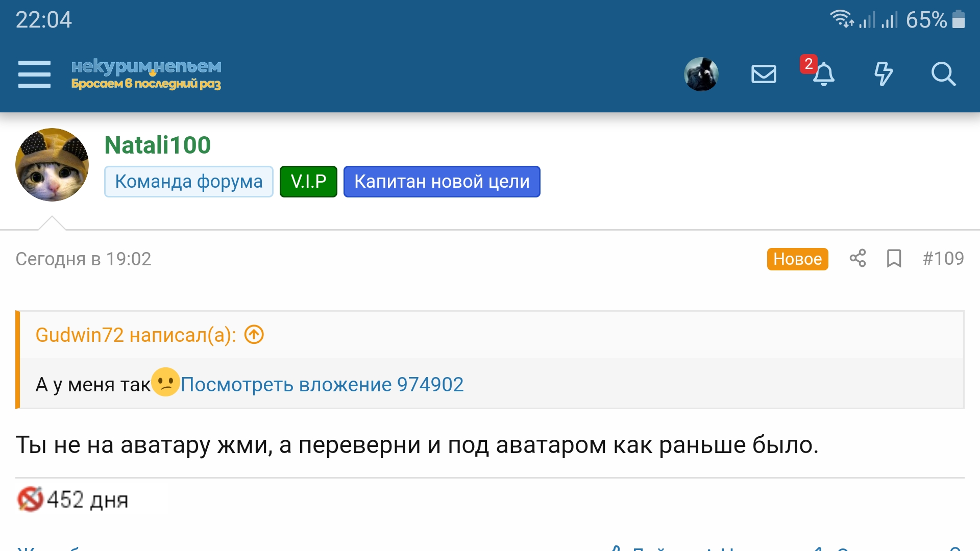This screenshot has height=551, width=980.
Task: Share post #109 via share icon
Action: click(x=857, y=258)
